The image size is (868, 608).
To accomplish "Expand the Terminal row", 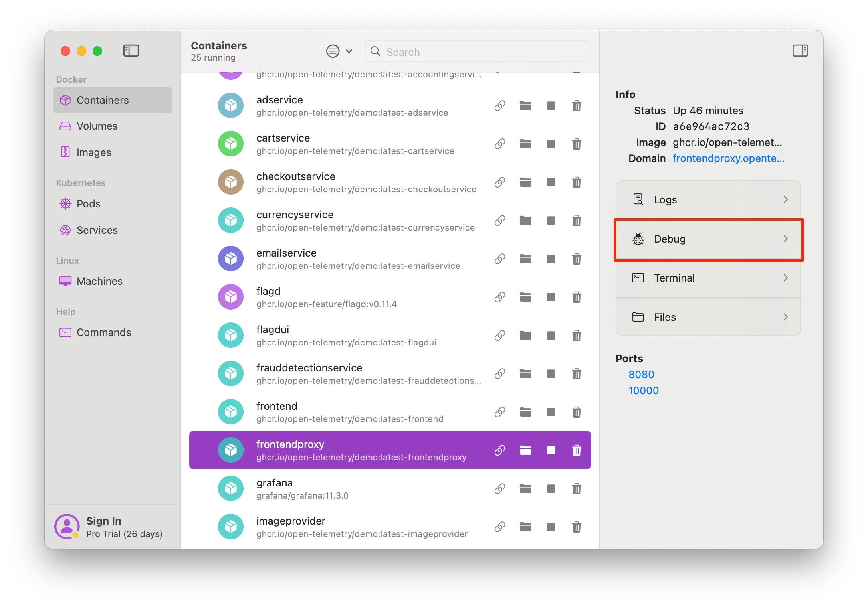I will (708, 278).
